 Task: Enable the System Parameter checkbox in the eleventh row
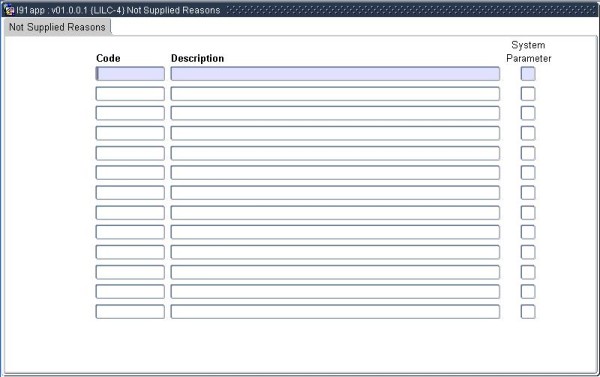coord(528,272)
